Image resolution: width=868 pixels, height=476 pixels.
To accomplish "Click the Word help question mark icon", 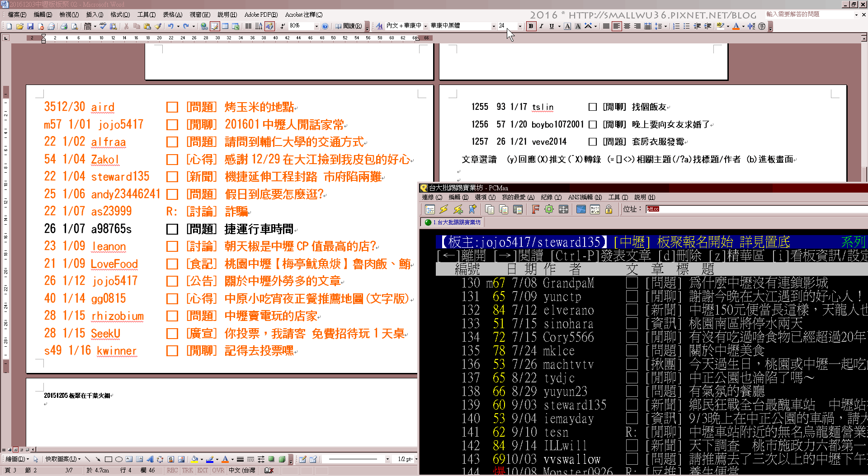I will [325, 26].
